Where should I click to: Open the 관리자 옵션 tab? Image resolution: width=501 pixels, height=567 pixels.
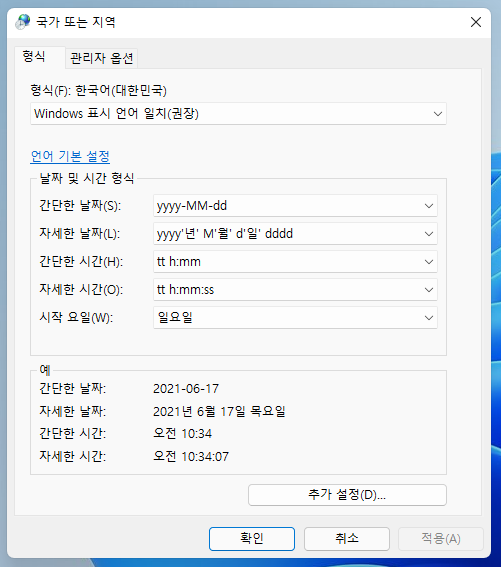[x=102, y=58]
